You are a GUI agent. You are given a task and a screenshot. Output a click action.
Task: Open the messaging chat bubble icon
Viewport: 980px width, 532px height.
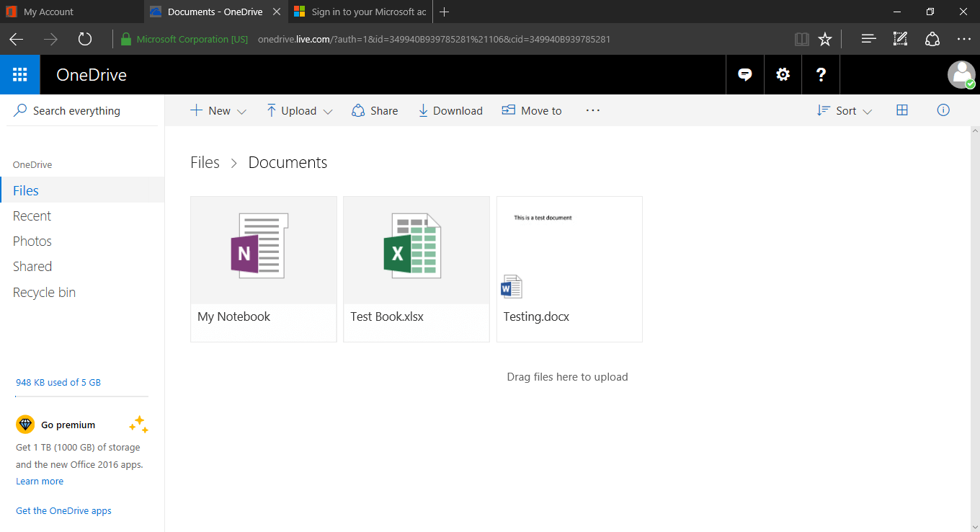[745, 74]
